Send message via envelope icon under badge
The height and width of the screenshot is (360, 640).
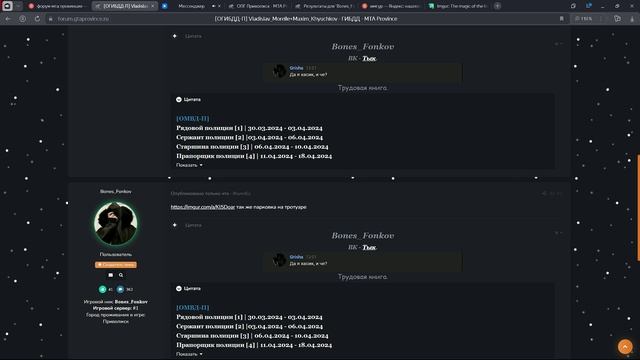point(111,275)
